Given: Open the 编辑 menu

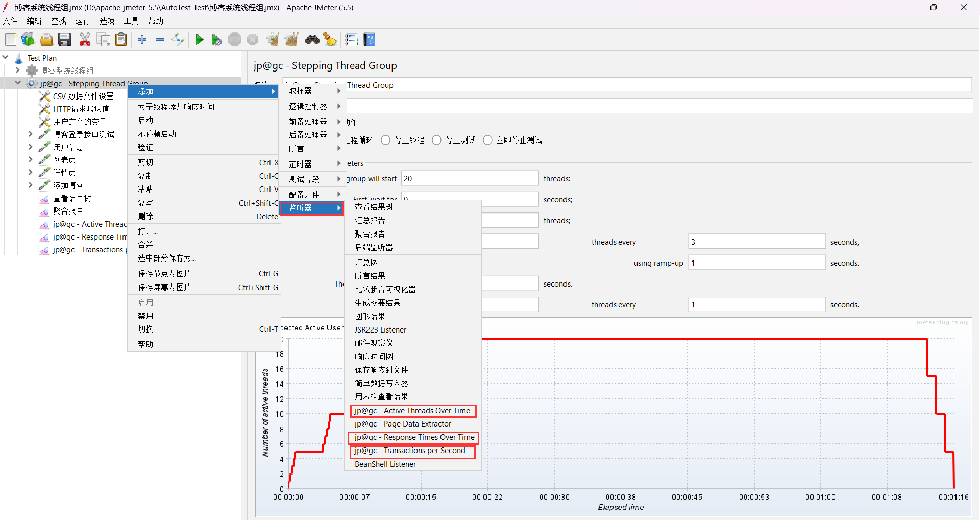Looking at the screenshot, I should tap(34, 21).
